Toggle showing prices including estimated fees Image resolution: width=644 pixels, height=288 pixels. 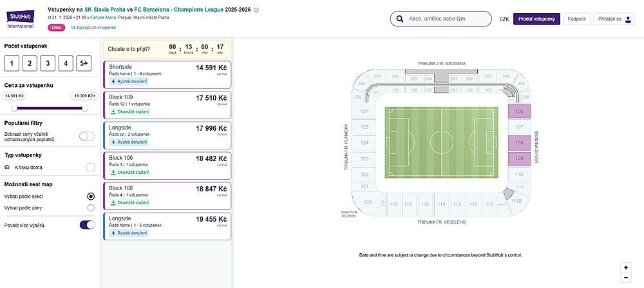tap(86, 136)
